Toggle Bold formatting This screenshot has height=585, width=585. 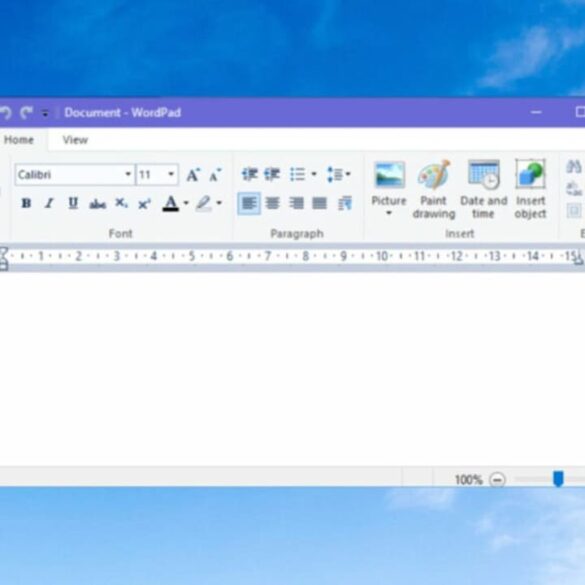(26, 203)
